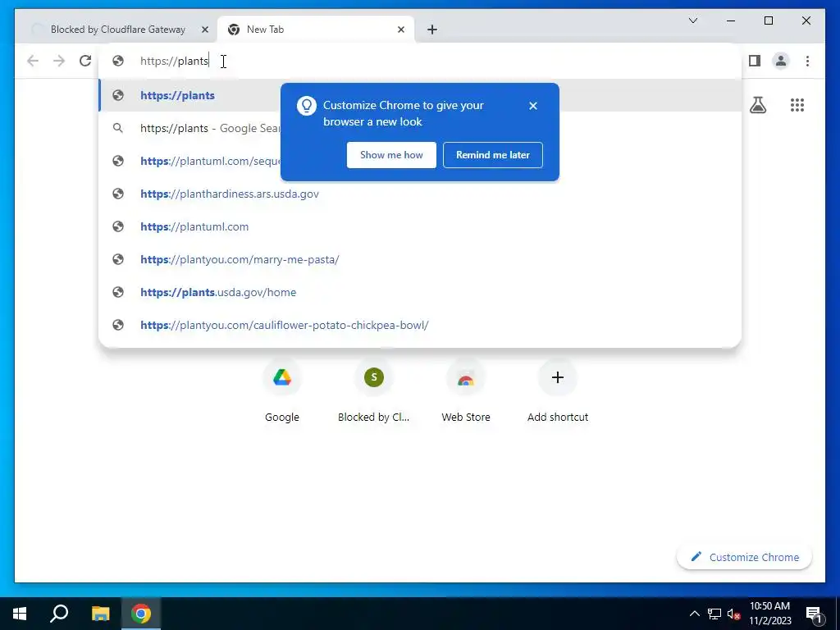The height and width of the screenshot is (630, 840).
Task: Choose the https://plantuml.com suggestion
Action: pyautogui.click(x=420, y=226)
